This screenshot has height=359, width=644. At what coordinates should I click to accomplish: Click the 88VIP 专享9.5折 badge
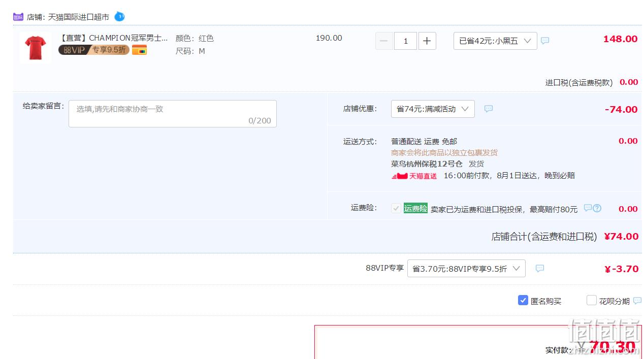[x=93, y=50]
